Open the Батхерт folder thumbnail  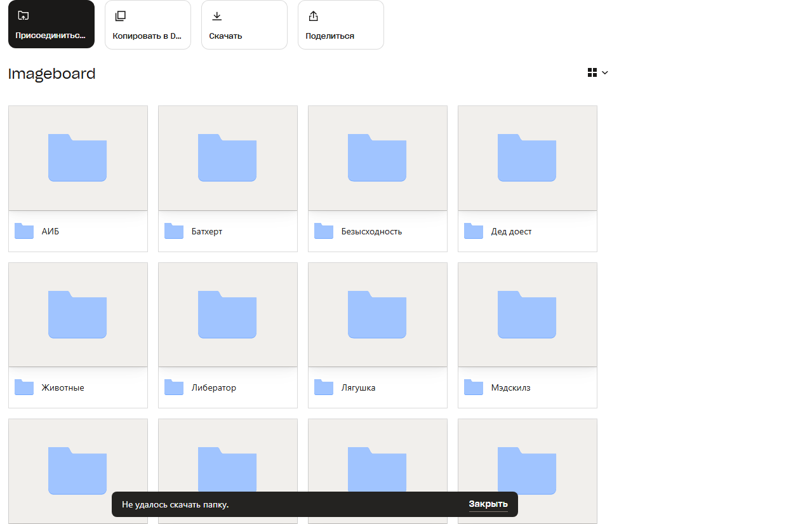click(x=228, y=158)
